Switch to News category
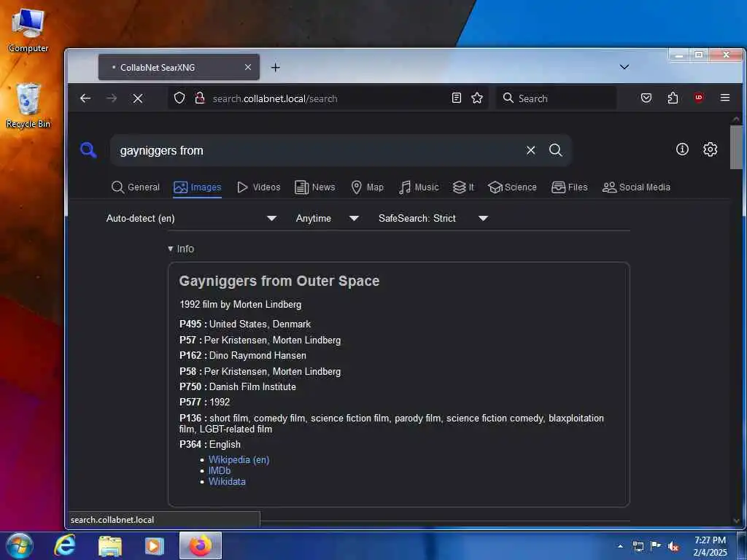This screenshot has width=747, height=560. [315, 187]
